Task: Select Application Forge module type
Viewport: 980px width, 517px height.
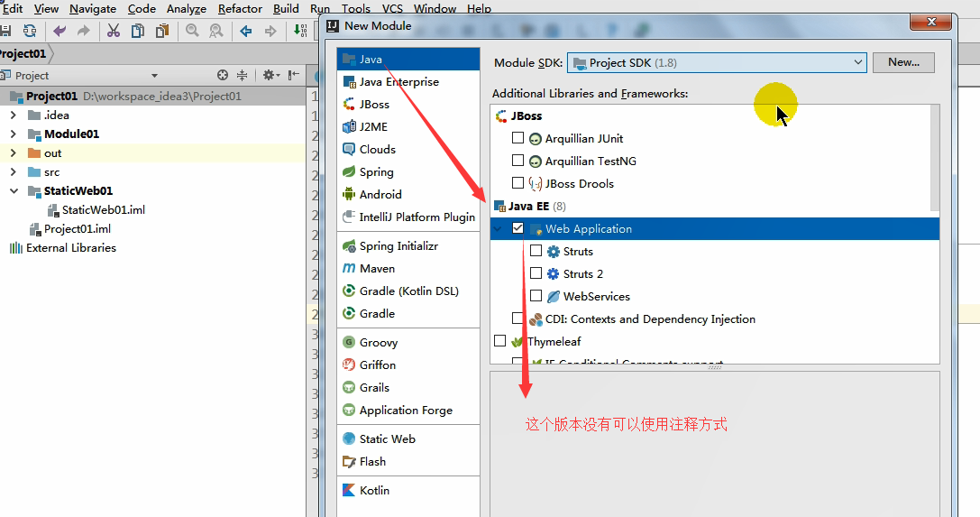Action: pos(408,411)
